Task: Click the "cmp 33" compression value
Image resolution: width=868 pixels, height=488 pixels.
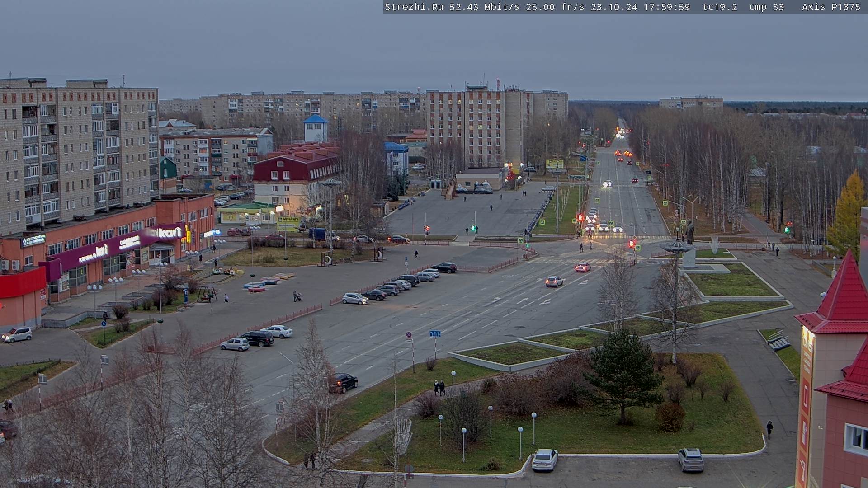Action: pos(767,7)
